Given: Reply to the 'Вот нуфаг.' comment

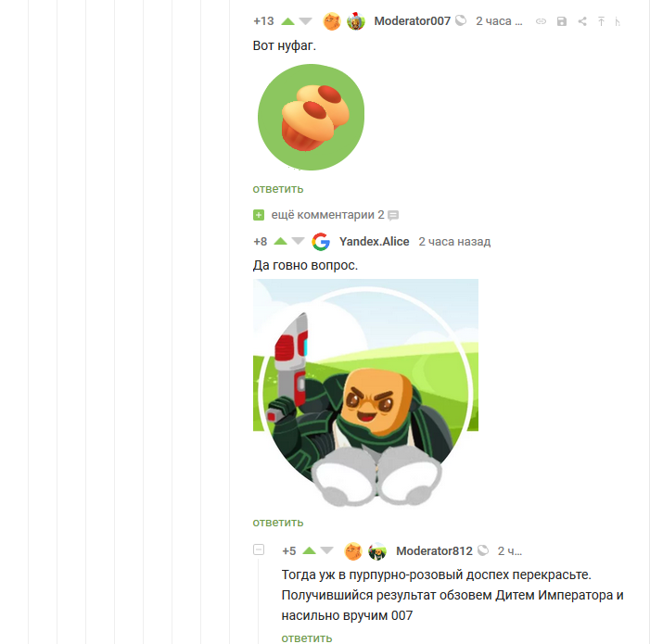Looking at the screenshot, I should [x=278, y=189].
